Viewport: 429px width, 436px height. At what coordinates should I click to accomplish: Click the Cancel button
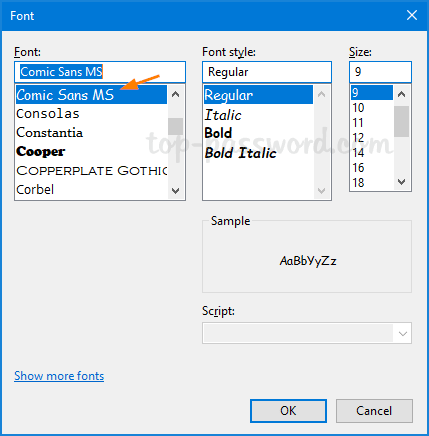pyautogui.click(x=374, y=411)
